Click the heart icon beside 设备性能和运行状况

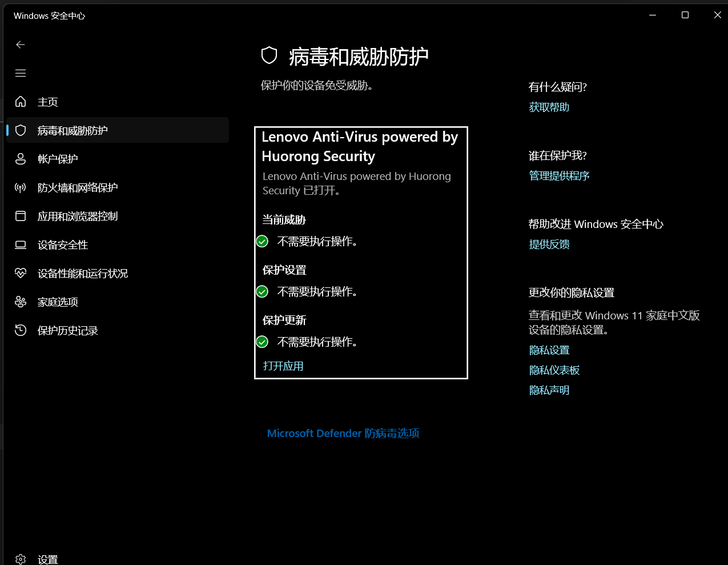pyautogui.click(x=21, y=273)
